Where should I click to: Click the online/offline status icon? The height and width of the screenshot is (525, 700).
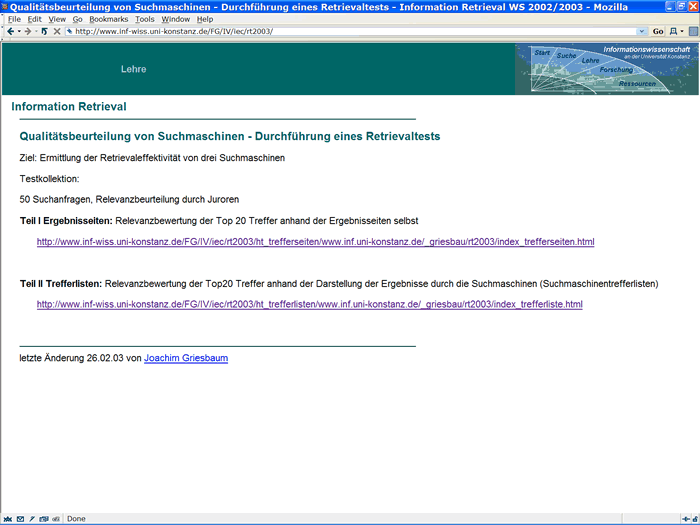tap(686, 519)
